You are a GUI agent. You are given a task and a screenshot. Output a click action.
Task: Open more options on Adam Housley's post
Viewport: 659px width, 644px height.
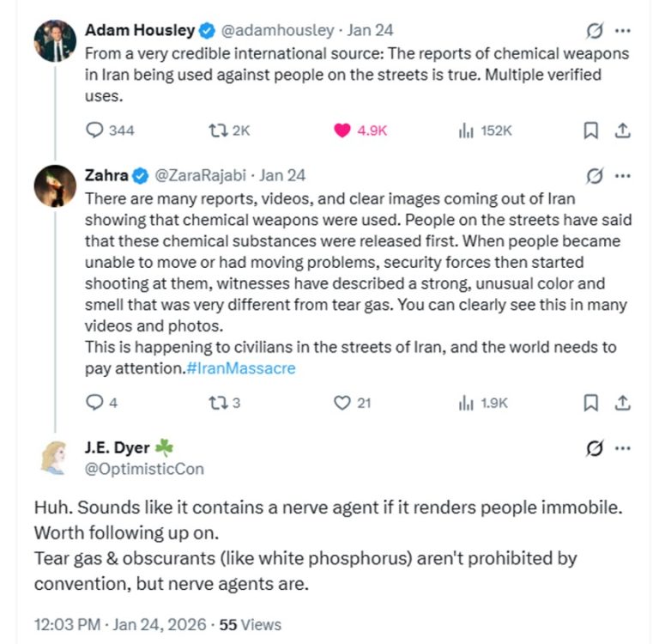(624, 31)
